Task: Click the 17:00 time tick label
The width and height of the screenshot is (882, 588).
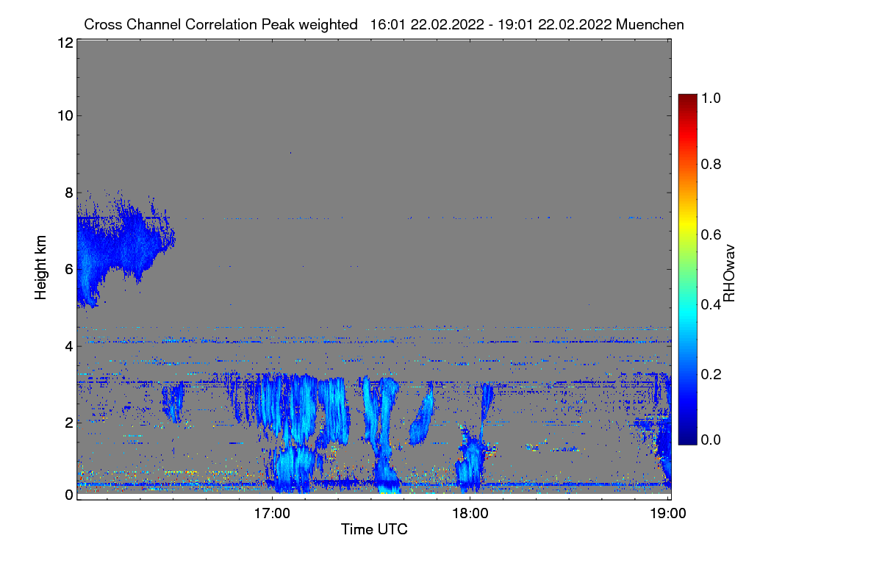Action: coord(272,514)
